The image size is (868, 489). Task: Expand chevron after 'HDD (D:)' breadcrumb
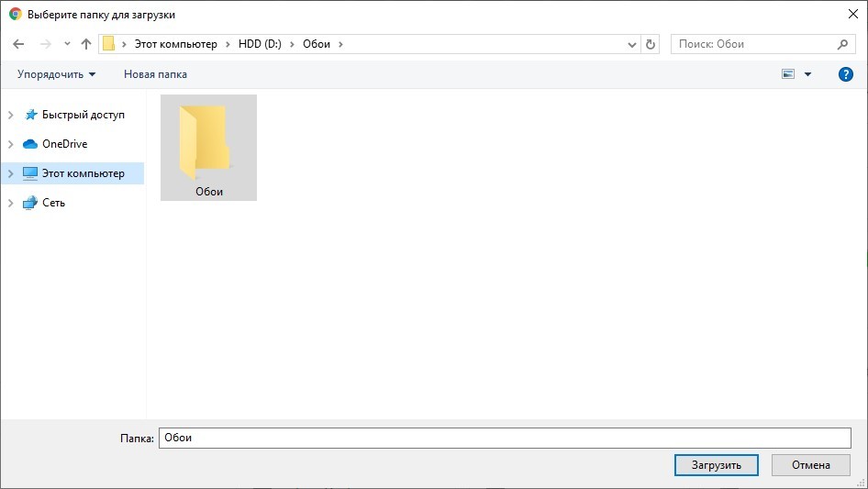click(292, 44)
